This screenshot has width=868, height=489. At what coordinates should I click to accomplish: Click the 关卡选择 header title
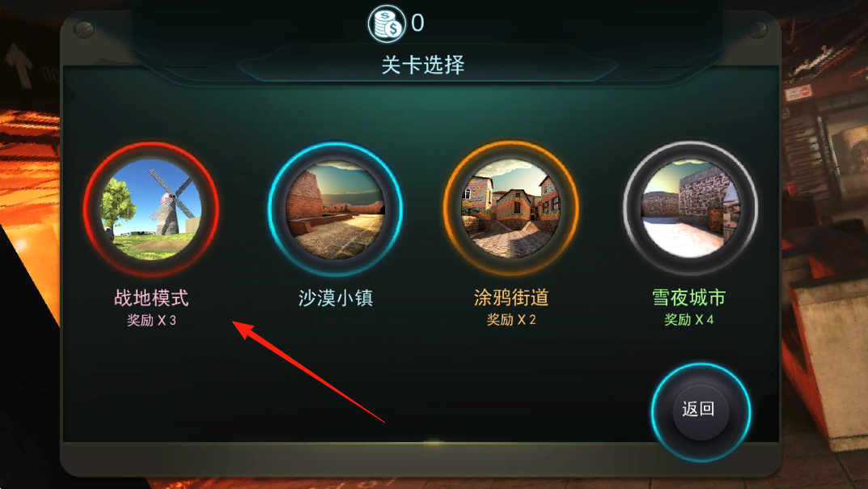[x=422, y=65]
